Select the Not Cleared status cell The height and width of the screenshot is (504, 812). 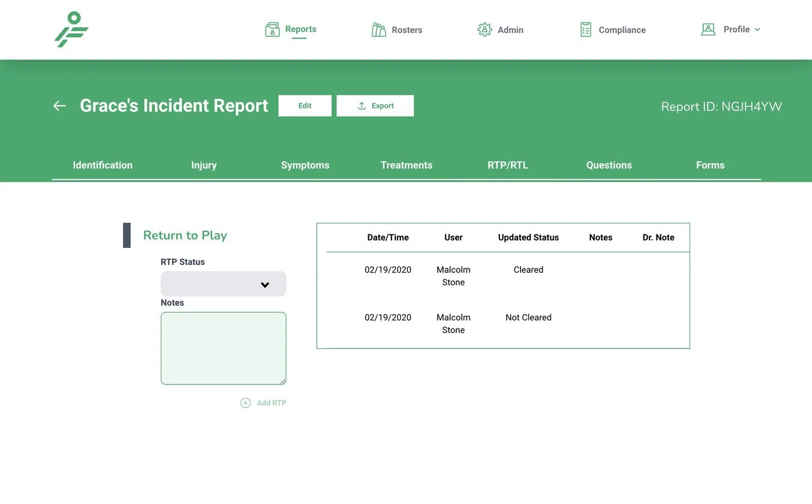528,317
